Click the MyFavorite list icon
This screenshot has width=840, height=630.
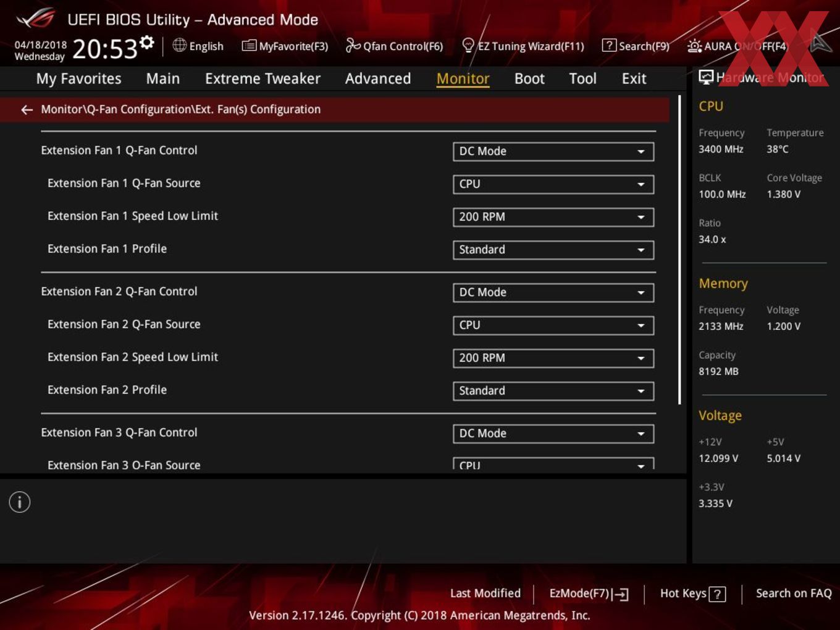249,46
